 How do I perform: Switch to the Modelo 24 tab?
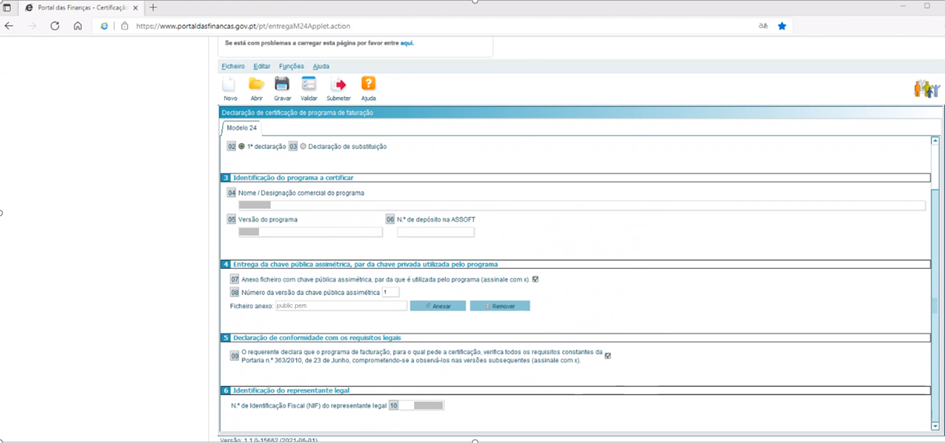tap(241, 128)
